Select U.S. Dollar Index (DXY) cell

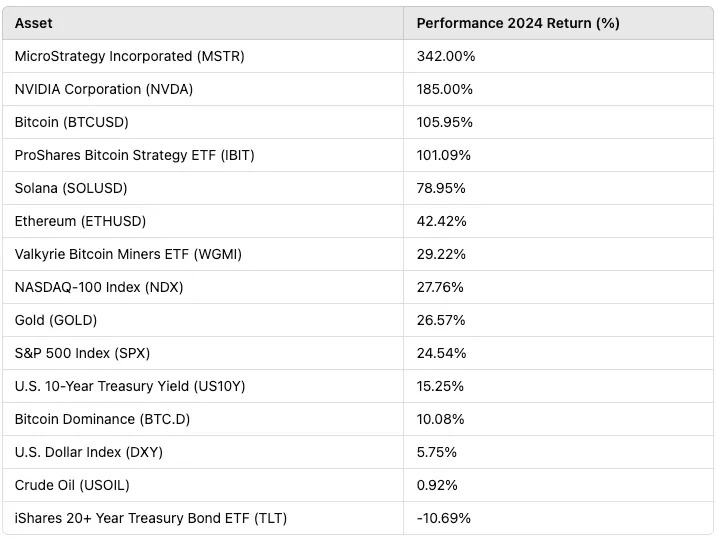[x=89, y=452]
